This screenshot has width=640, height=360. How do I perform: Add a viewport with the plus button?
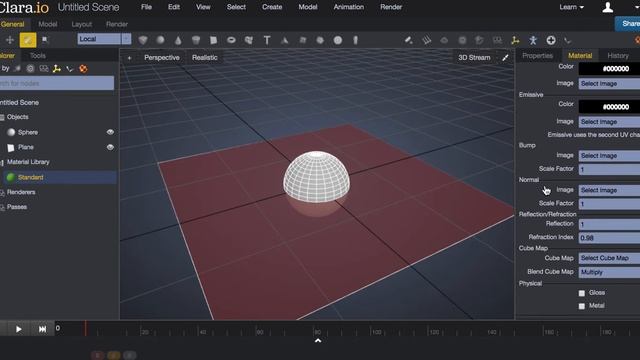(x=129, y=58)
